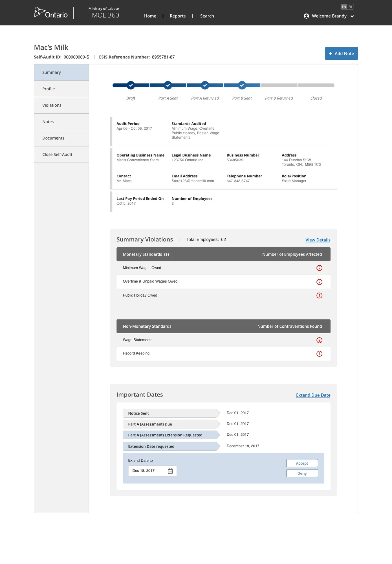Expand the Welcome Brandy account dropdown arrow
The height and width of the screenshot is (564, 392).
352,16
